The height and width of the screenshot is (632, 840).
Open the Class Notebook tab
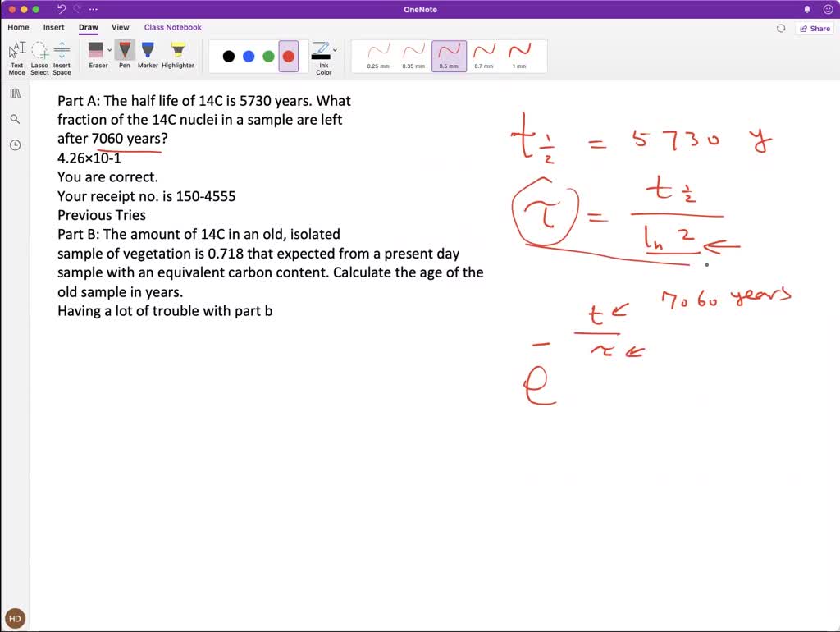click(x=172, y=27)
